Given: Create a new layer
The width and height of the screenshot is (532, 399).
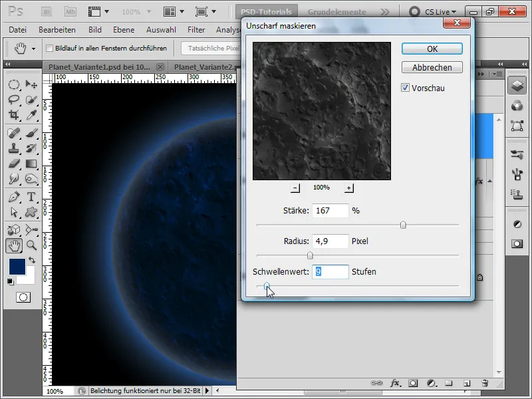Looking at the screenshot, I should pyautogui.click(x=467, y=383).
